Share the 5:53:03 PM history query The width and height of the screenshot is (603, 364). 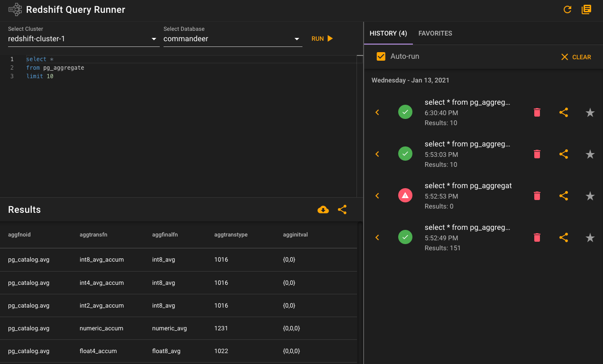pyautogui.click(x=564, y=154)
